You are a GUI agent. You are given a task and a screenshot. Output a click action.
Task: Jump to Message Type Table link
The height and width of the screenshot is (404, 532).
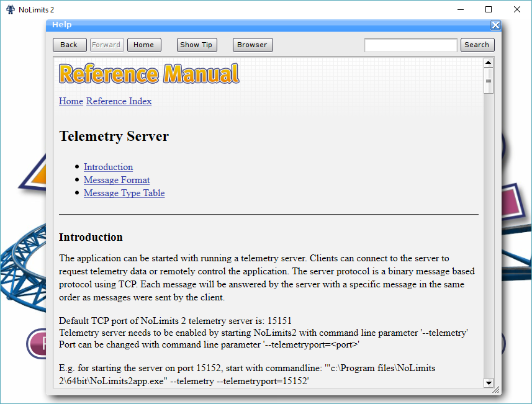tap(124, 193)
